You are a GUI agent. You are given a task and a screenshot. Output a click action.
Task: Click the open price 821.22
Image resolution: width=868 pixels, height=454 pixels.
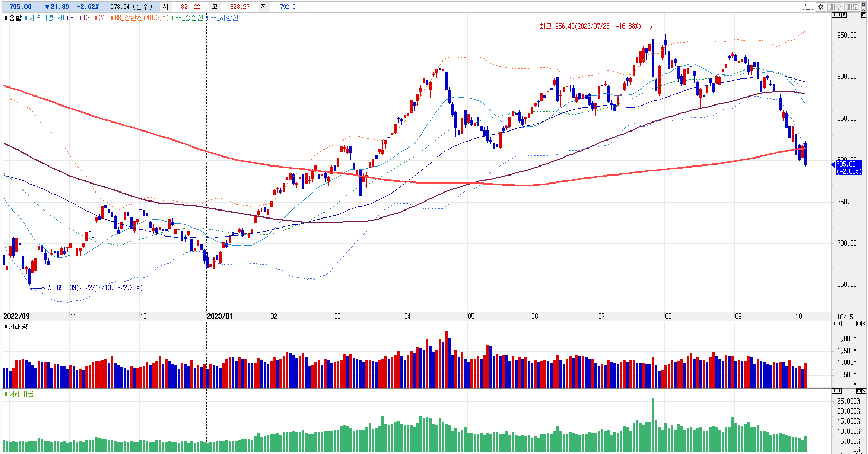click(190, 7)
